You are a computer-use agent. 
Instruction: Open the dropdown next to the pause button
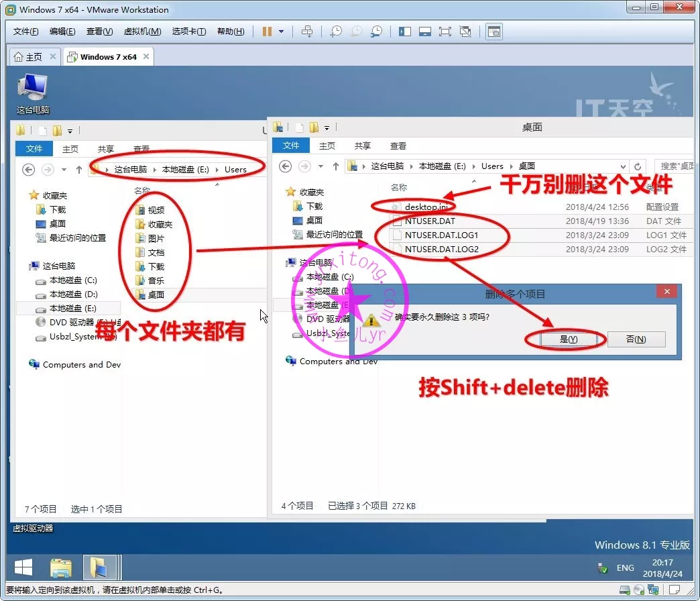[281, 32]
